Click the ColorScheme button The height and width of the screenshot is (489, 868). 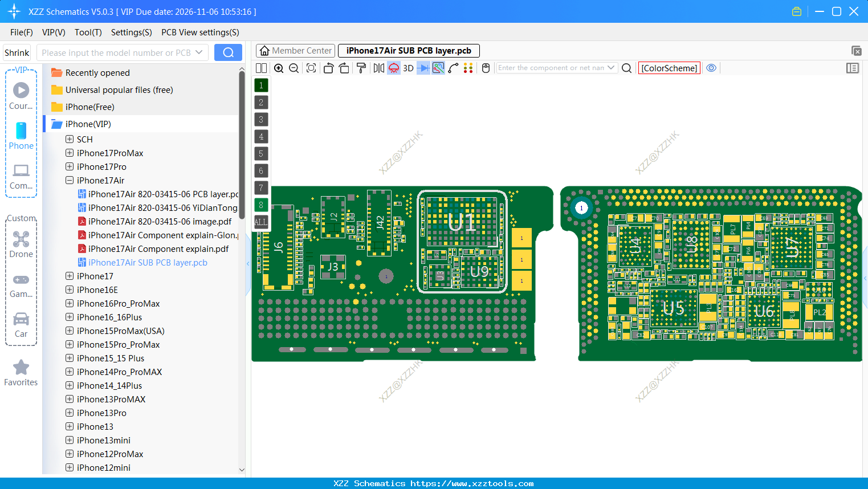[669, 68]
